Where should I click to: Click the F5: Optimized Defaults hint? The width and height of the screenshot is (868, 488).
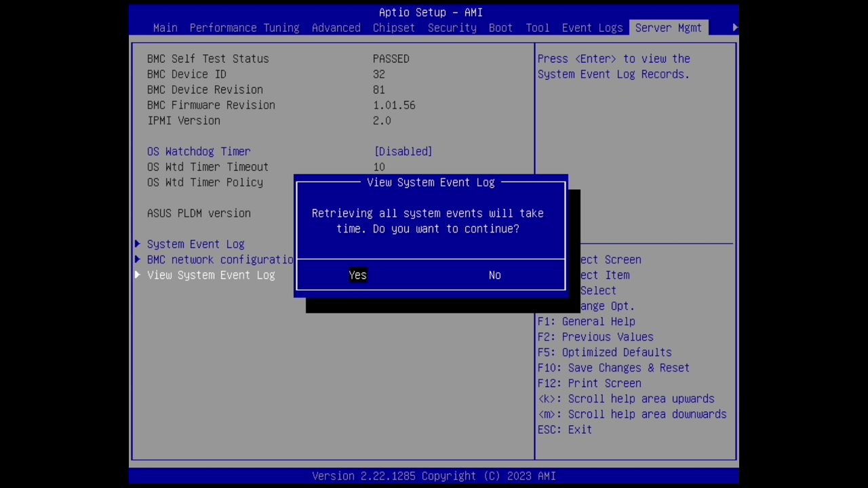pyautogui.click(x=604, y=352)
